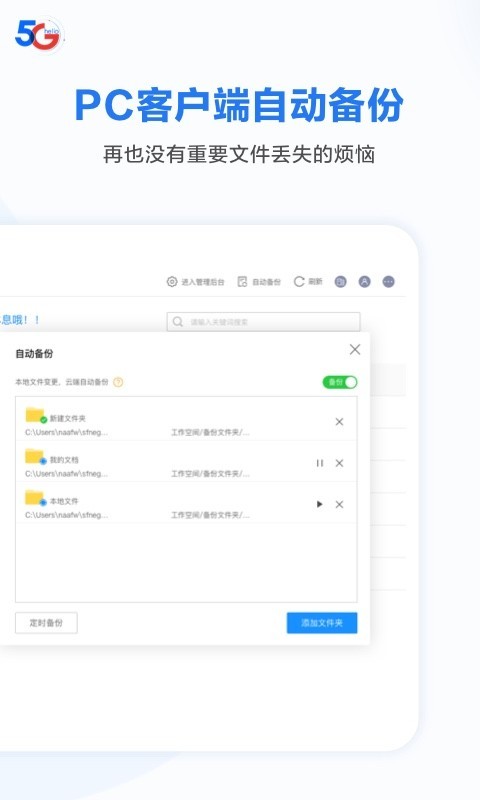480x800 pixels.
Task: Toggle the green 备份 switch off
Action: [340, 382]
